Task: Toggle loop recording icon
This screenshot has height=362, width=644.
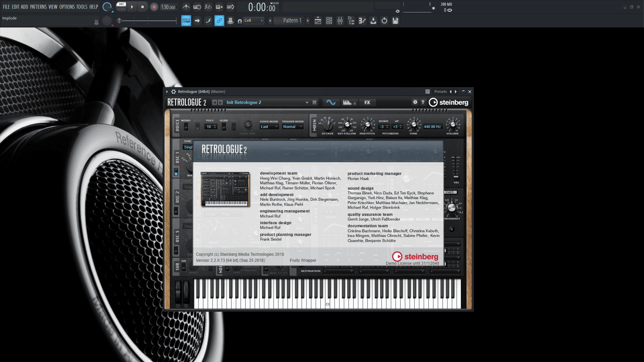Action: [230, 7]
